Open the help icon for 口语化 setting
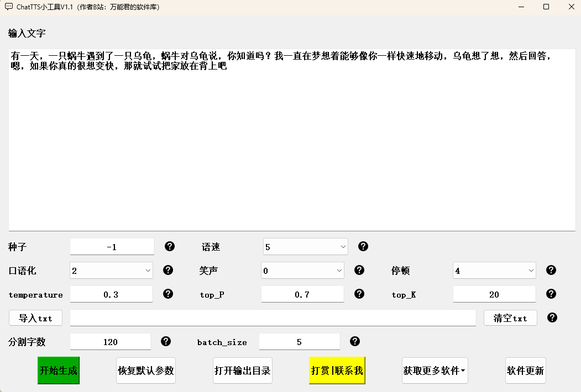 tap(168, 270)
